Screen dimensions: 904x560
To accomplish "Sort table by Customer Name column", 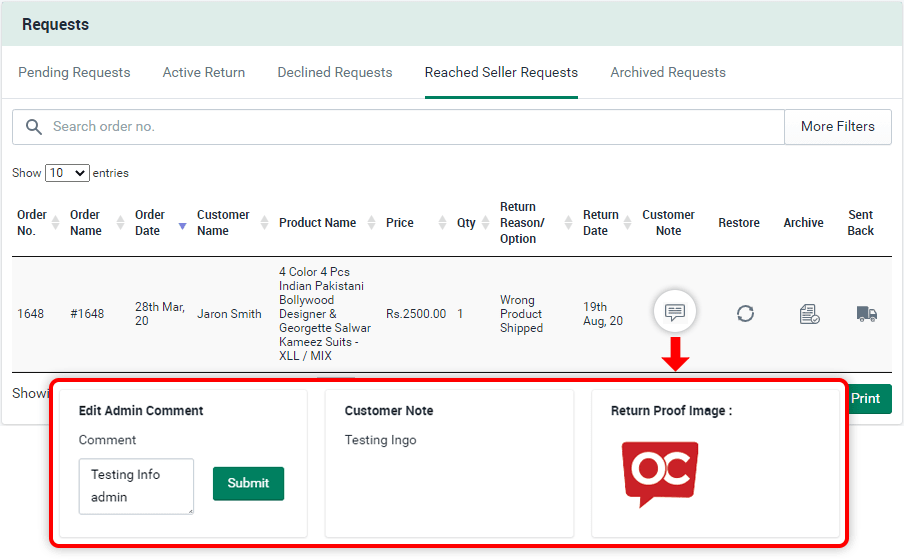I will pyautogui.click(x=223, y=223).
